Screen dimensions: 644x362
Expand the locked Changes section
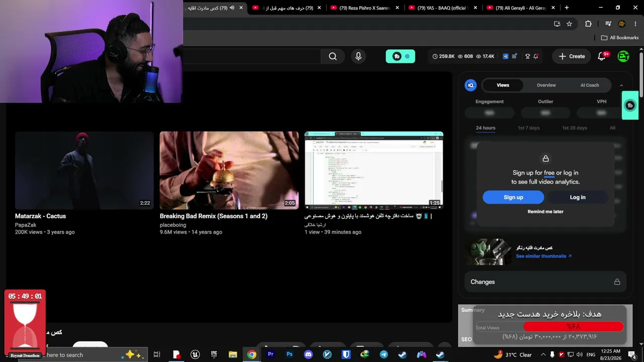pos(545,282)
